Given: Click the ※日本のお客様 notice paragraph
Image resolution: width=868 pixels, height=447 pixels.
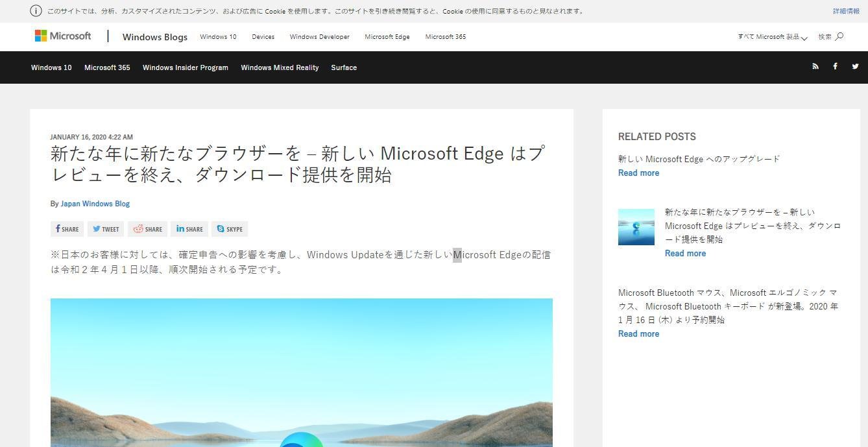Looking at the screenshot, I should pos(300,262).
